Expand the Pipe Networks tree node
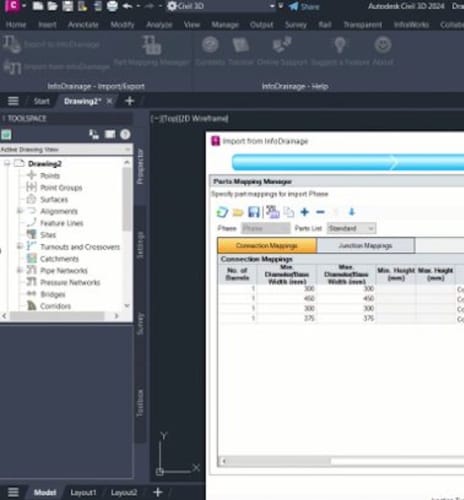464x500 pixels. pos(20,270)
